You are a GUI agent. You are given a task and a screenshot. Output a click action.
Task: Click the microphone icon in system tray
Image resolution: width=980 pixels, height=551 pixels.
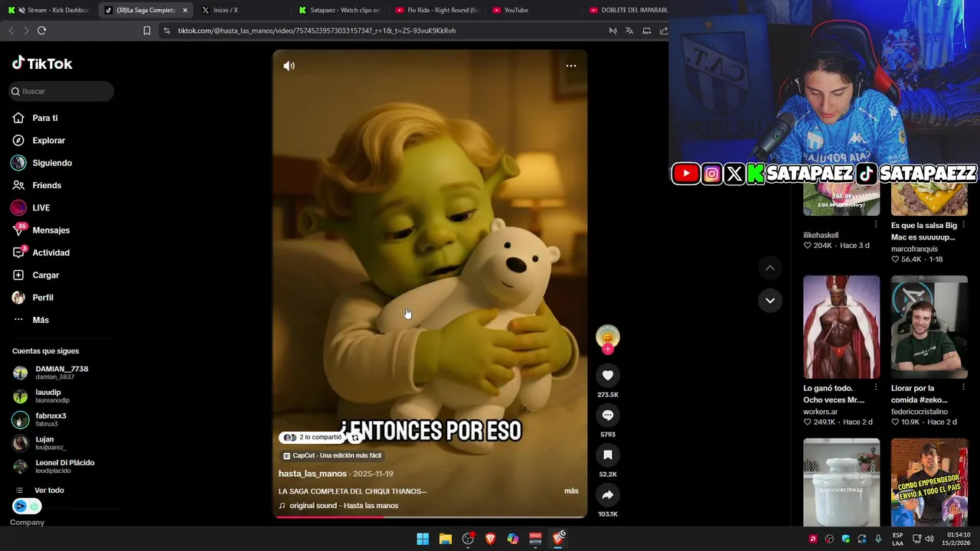(878, 539)
